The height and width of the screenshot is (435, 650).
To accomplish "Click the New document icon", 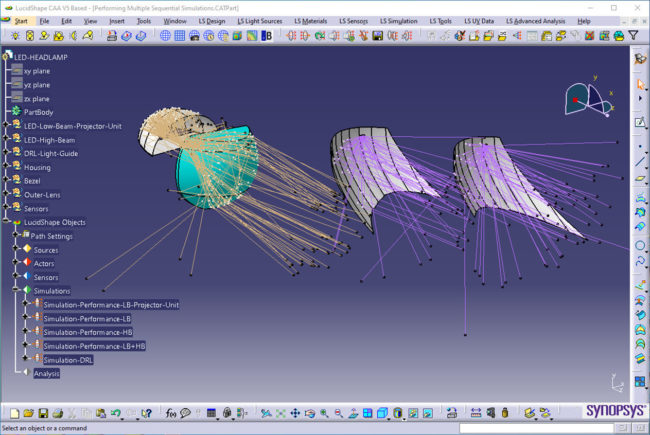I will point(15,413).
